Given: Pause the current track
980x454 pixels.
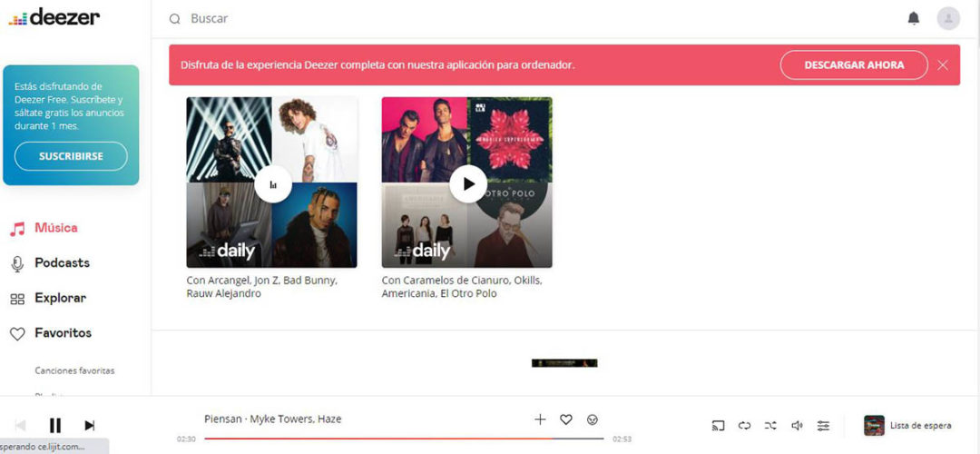Looking at the screenshot, I should (x=55, y=425).
